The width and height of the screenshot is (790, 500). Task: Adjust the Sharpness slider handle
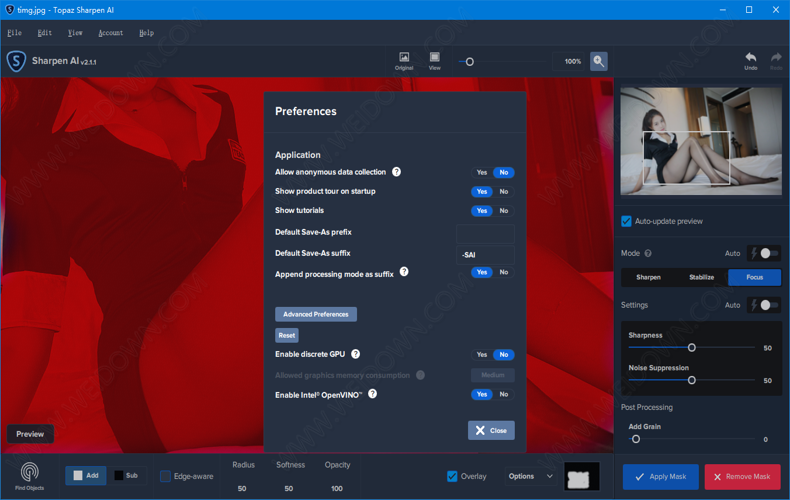691,348
